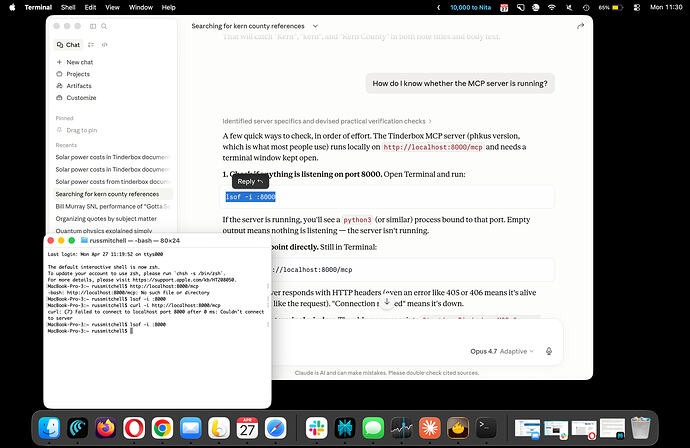Open Control Center from menu bar
The image size is (690, 448).
pos(637,7)
